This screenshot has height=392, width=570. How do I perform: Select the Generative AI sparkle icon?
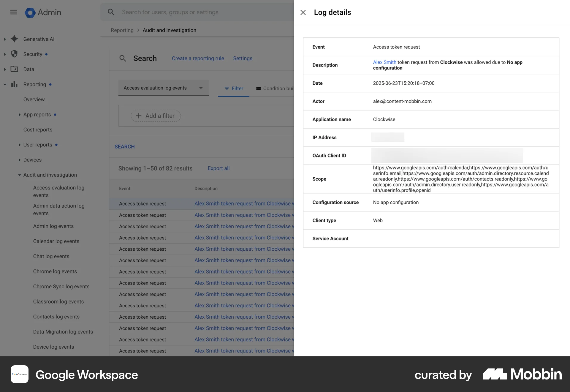14,39
